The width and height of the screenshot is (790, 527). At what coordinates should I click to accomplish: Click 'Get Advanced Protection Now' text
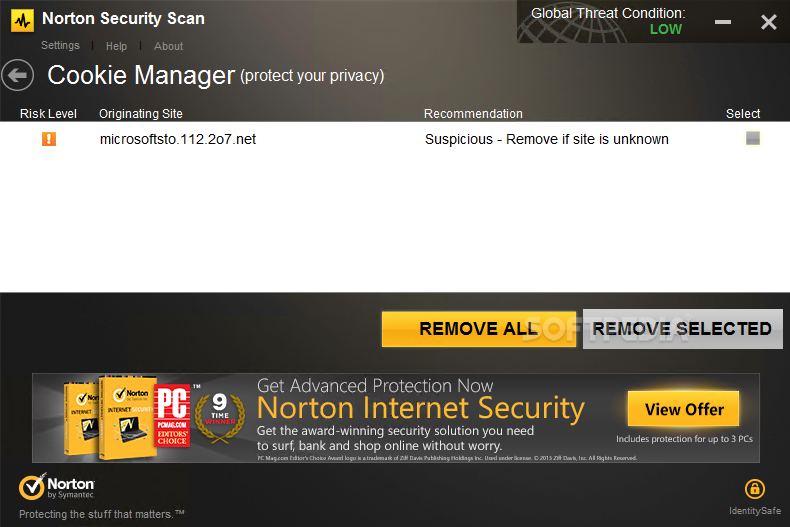point(375,386)
